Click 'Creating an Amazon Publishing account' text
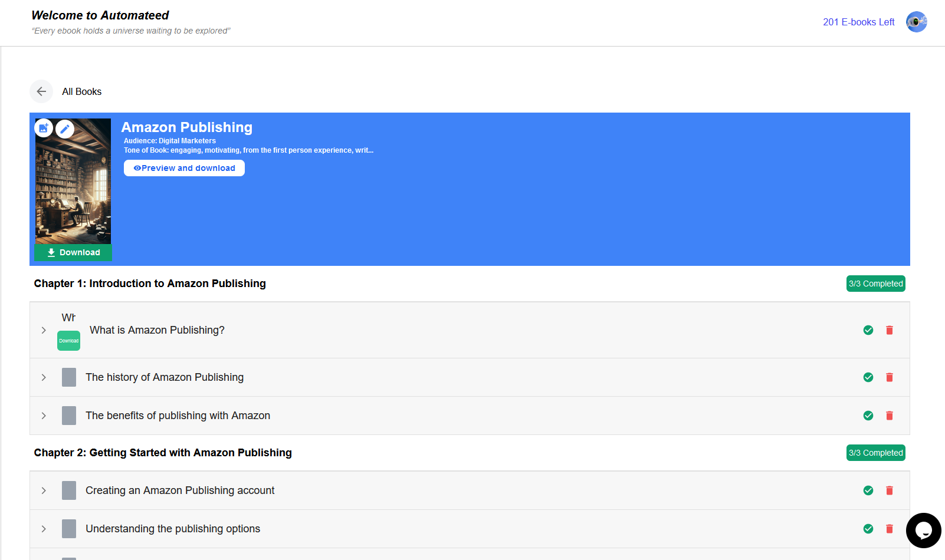 [x=180, y=490]
